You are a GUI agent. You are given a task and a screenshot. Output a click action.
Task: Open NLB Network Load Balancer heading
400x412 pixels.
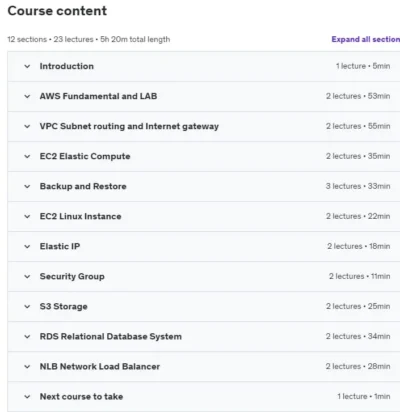[100, 366]
